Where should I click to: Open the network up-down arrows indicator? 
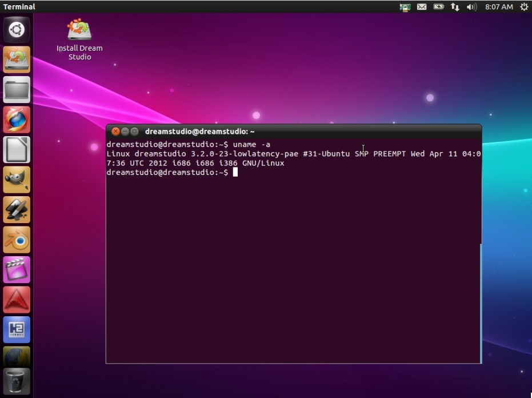click(455, 7)
